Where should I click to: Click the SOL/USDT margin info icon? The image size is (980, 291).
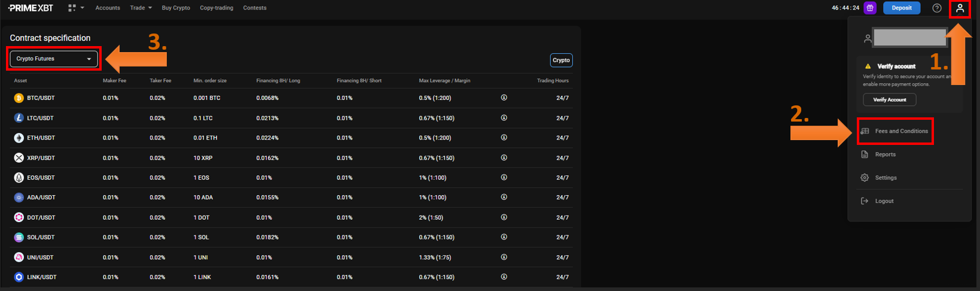tap(504, 237)
